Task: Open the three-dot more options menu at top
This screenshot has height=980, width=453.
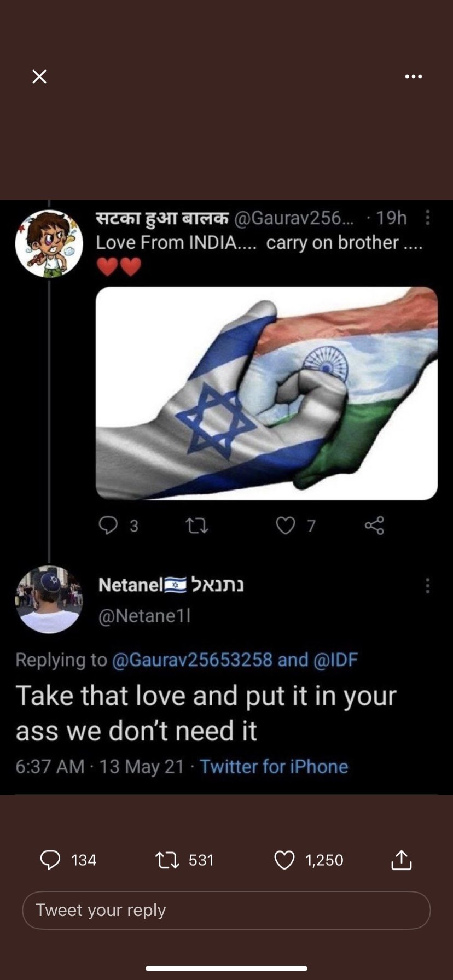Action: click(x=414, y=77)
